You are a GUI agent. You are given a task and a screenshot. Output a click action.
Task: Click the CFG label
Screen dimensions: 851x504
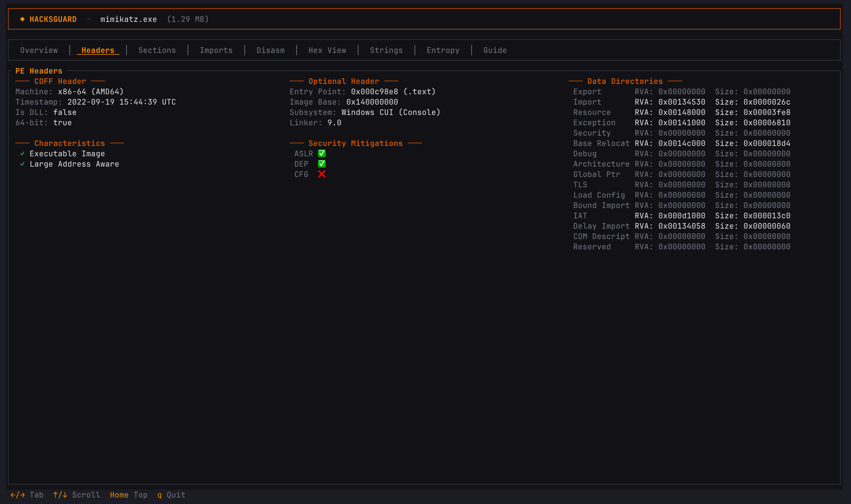click(301, 175)
